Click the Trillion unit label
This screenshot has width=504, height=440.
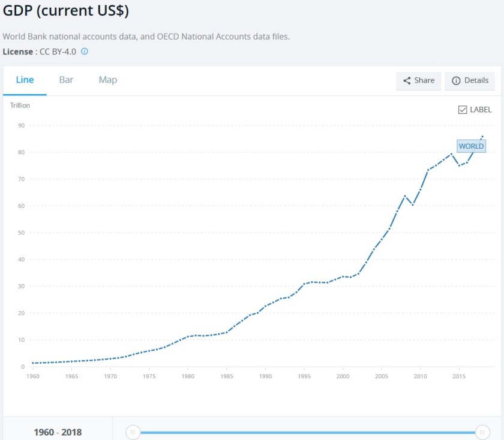20,106
